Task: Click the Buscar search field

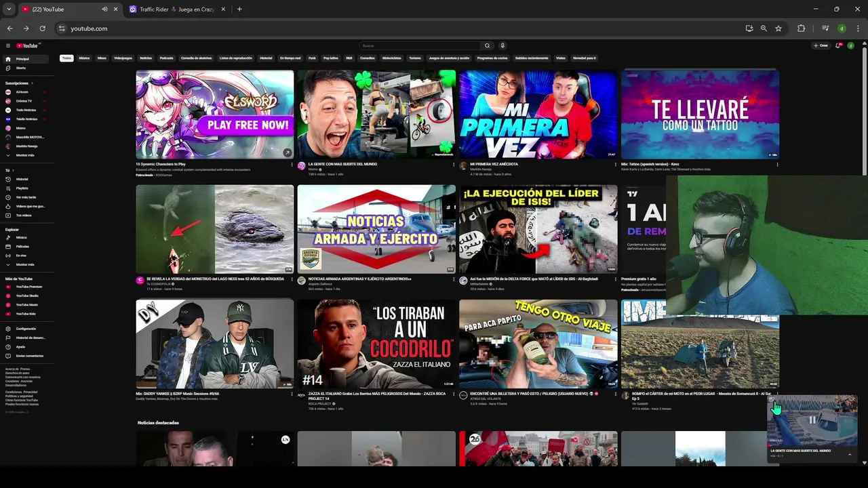Action: 420,45
